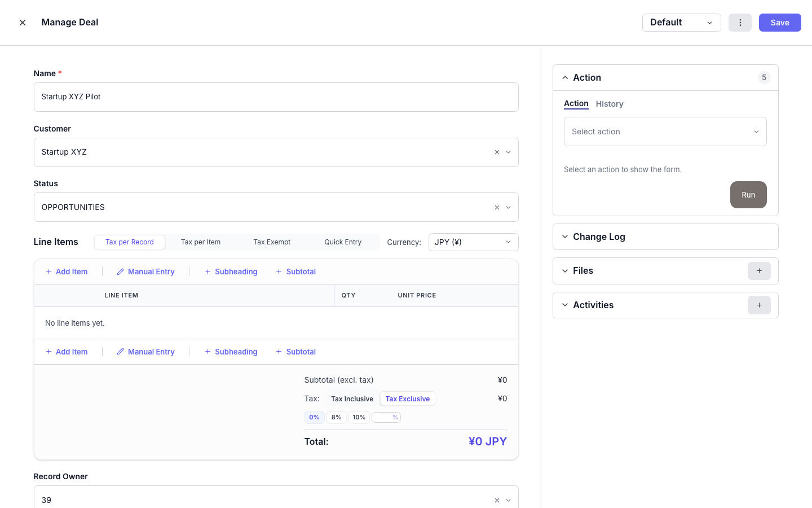812x508 pixels.
Task: Switch tax mode to Tax Inclusive
Action: pyautogui.click(x=352, y=398)
